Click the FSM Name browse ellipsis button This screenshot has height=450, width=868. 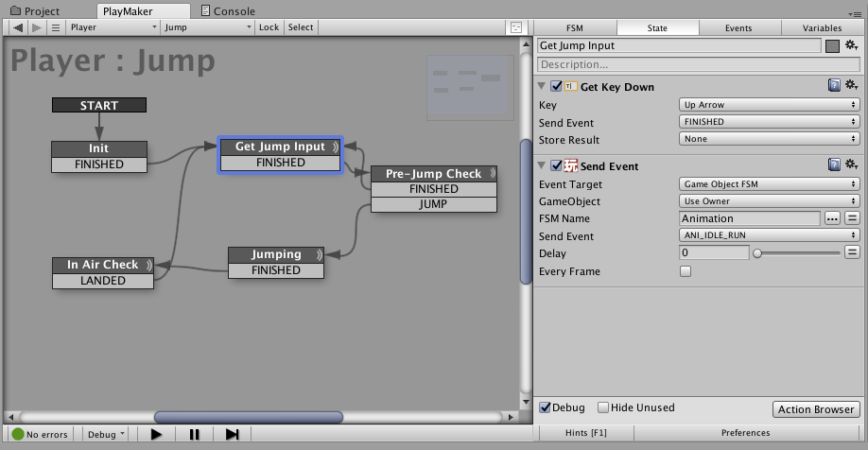click(832, 218)
